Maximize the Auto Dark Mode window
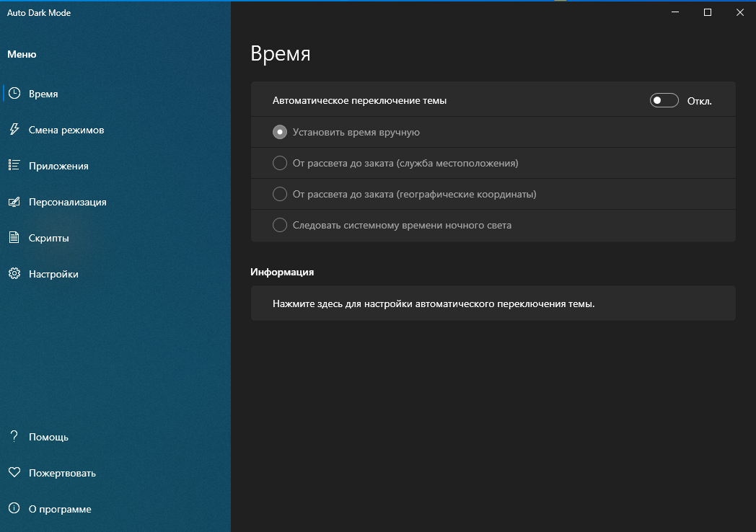756x532 pixels. (707, 12)
